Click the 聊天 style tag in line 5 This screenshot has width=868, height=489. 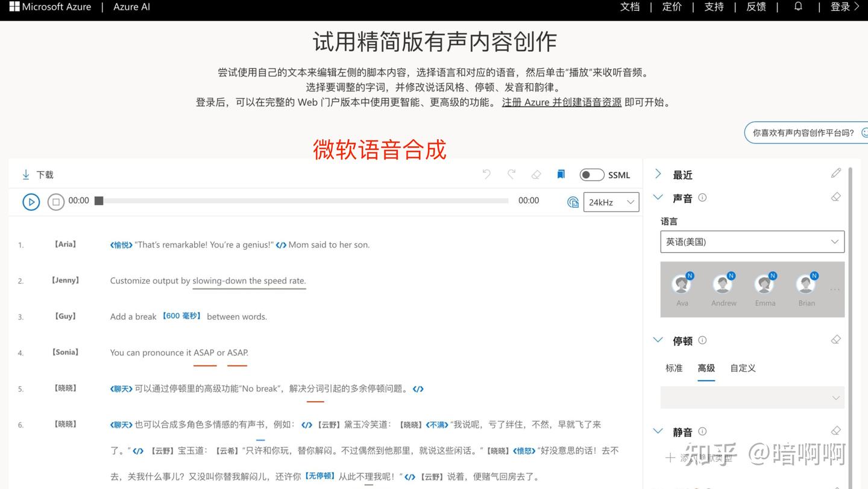(x=121, y=389)
